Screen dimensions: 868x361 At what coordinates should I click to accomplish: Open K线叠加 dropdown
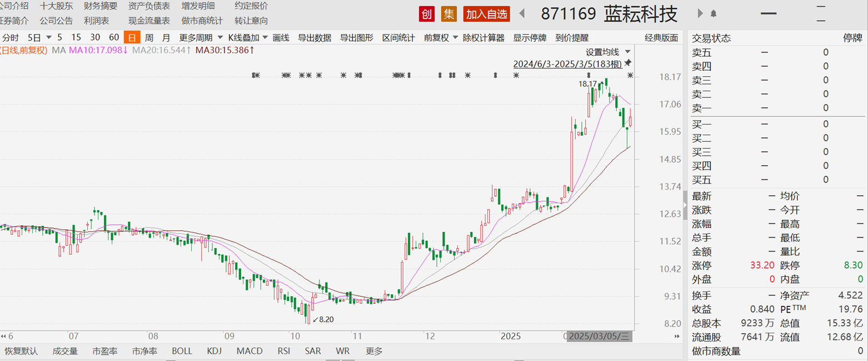click(x=248, y=38)
